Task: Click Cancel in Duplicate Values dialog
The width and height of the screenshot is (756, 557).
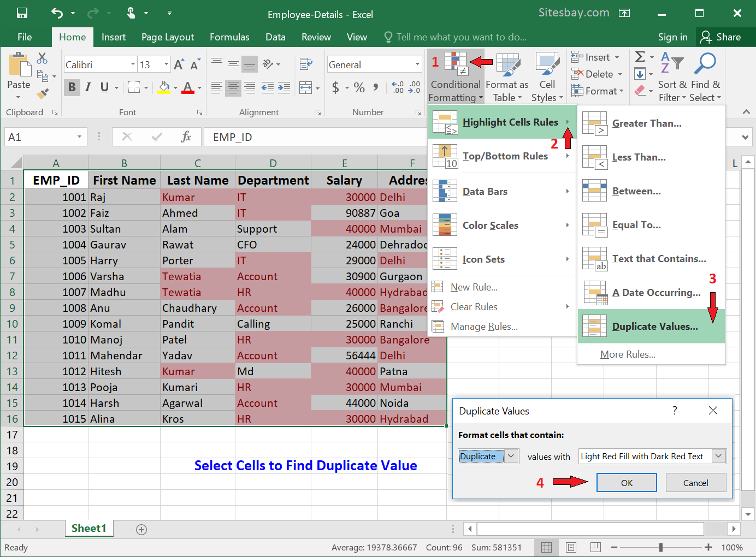Action: pos(695,483)
